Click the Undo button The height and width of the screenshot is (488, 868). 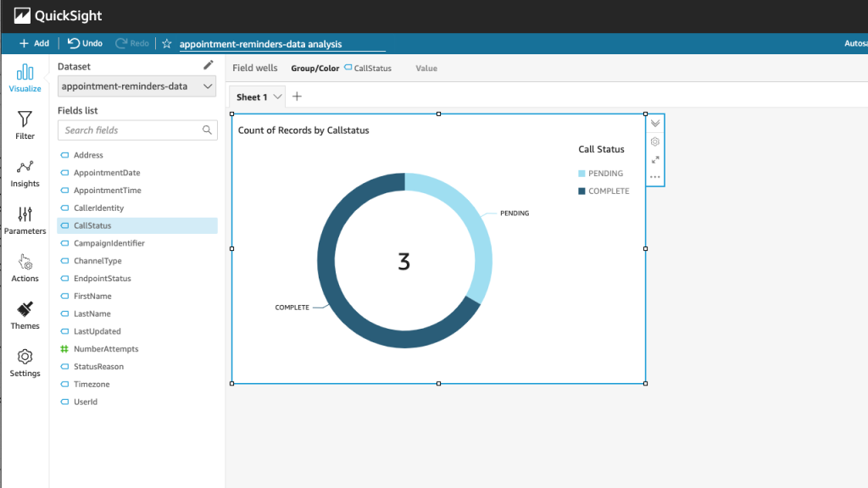coord(84,43)
